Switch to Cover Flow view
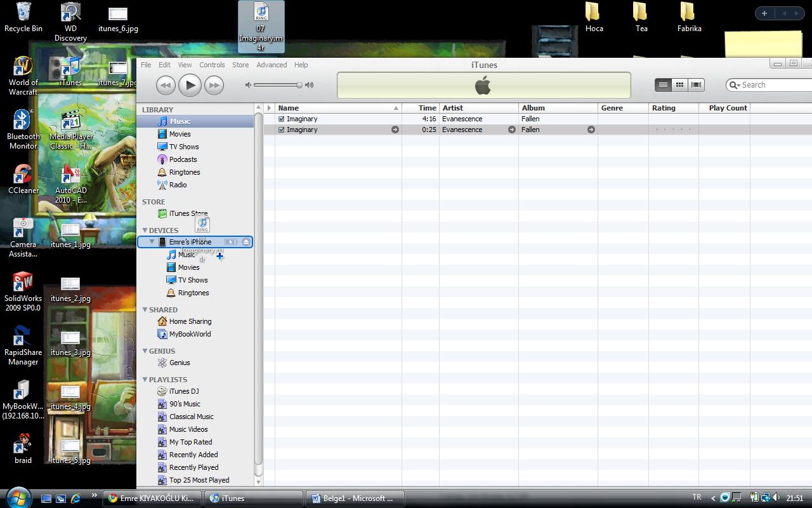The height and width of the screenshot is (508, 812). 696,84
